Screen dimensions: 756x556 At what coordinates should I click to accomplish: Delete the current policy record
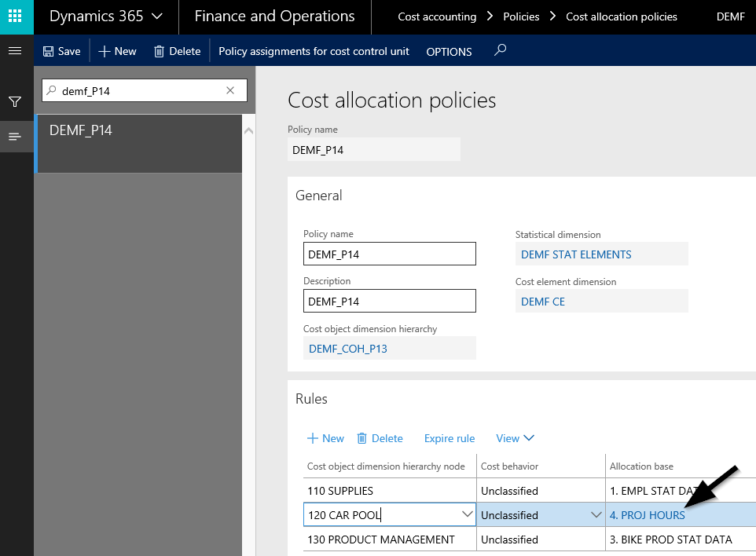tap(177, 51)
